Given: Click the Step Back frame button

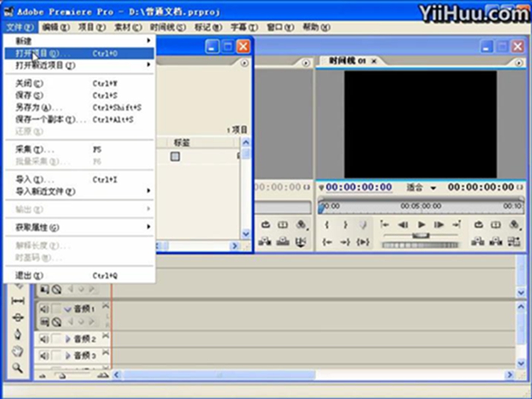Looking at the screenshot, I should coord(402,225).
